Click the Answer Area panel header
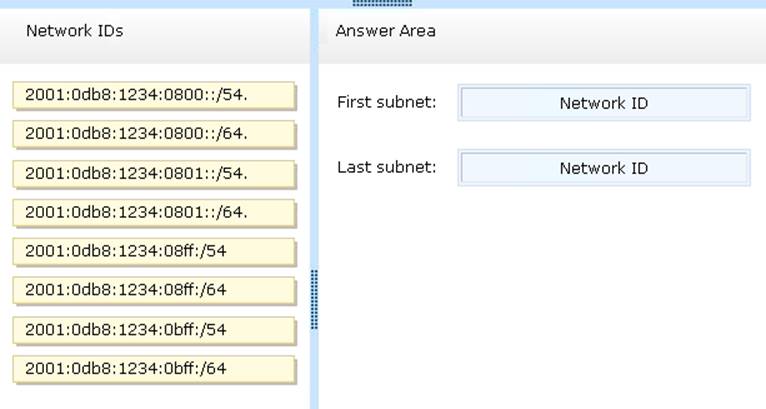Image resolution: width=766 pixels, height=409 pixels. point(385,31)
